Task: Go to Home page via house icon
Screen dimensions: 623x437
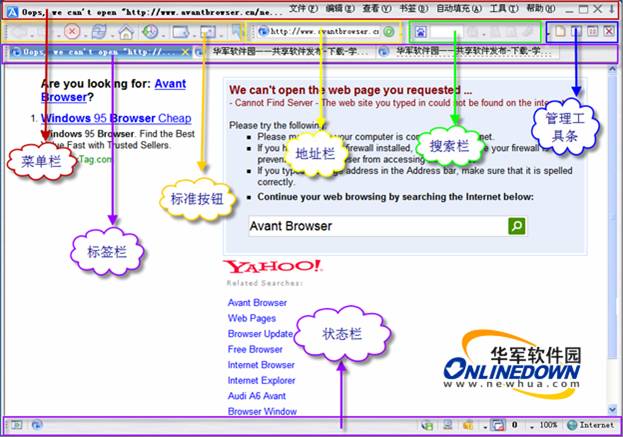Action: [x=126, y=32]
